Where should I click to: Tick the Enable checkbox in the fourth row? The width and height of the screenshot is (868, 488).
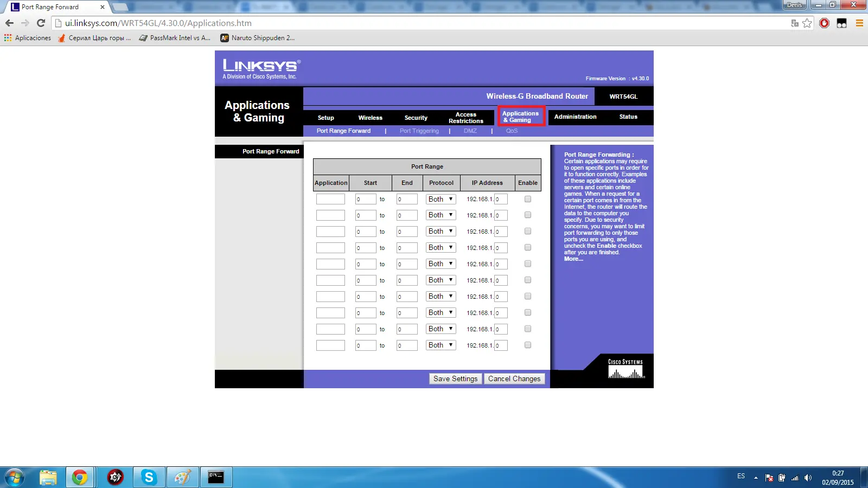[x=528, y=248]
